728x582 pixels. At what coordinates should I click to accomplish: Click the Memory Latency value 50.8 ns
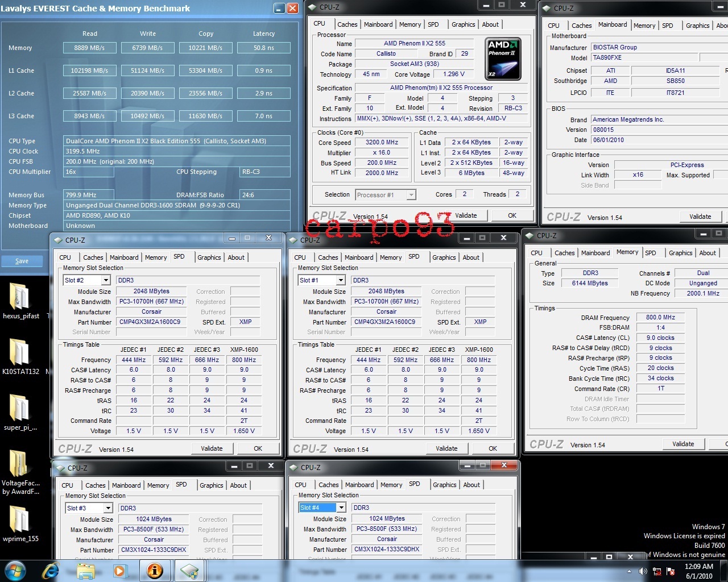pyautogui.click(x=264, y=48)
